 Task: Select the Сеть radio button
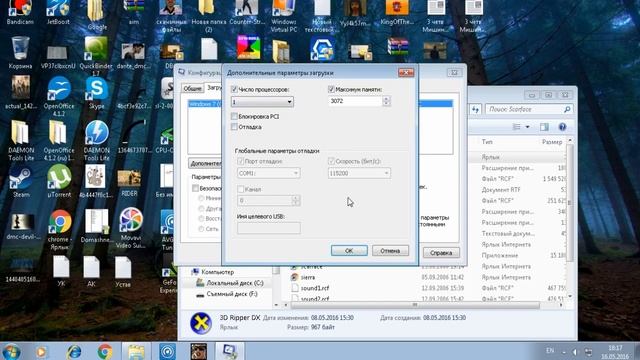(x=201, y=229)
